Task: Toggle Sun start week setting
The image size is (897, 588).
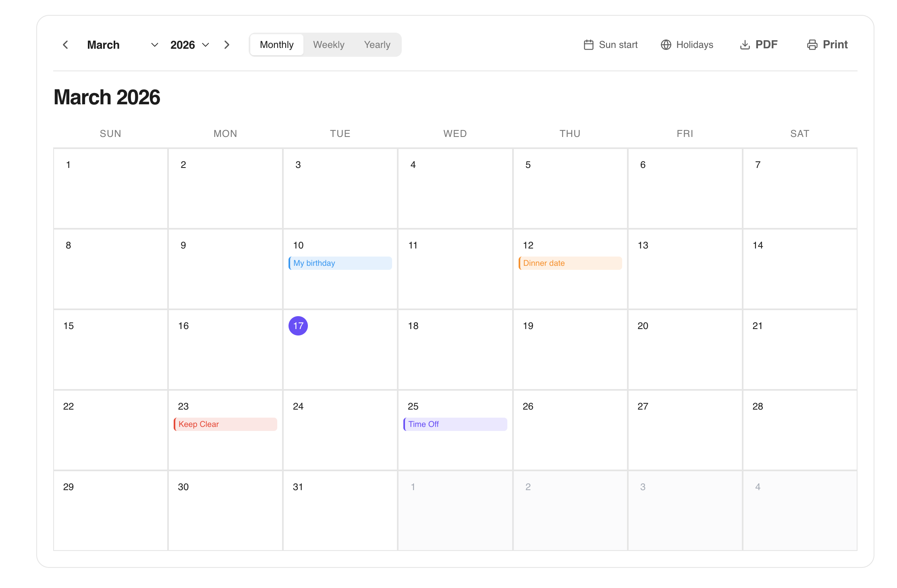Action: click(618, 45)
